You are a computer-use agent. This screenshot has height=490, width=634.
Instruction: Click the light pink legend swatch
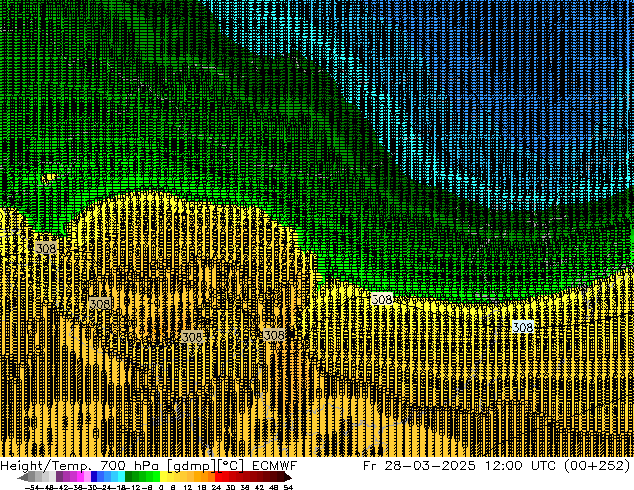click(x=87, y=477)
